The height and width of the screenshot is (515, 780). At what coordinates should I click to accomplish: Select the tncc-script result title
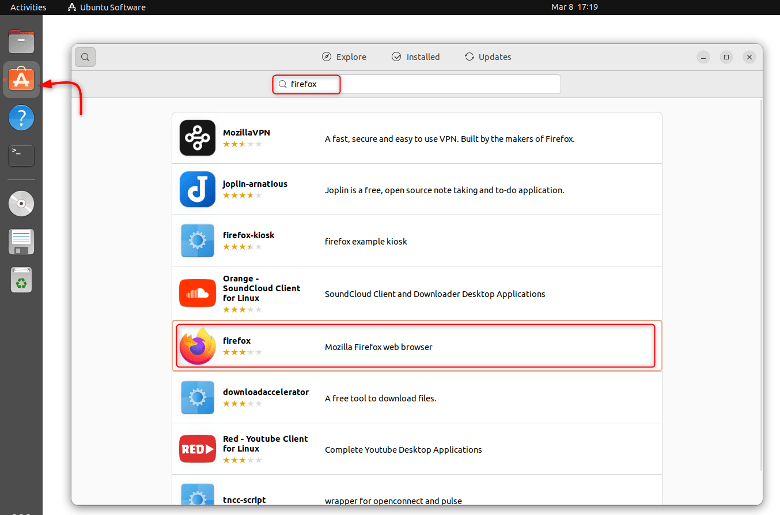[x=244, y=500]
